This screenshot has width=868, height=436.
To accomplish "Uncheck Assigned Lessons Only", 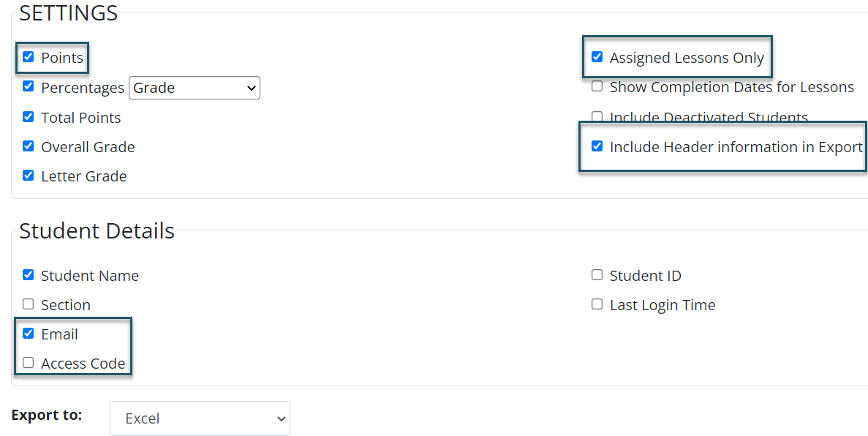I will pos(597,57).
